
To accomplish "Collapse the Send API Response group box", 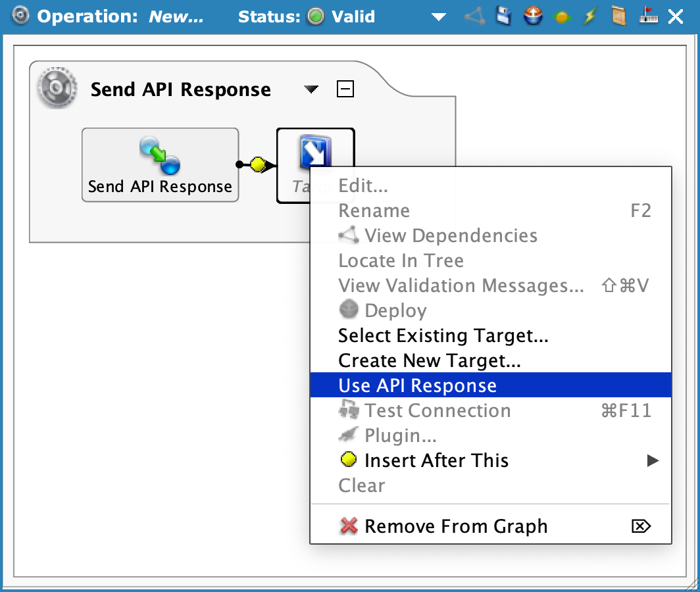I will coord(345,89).
